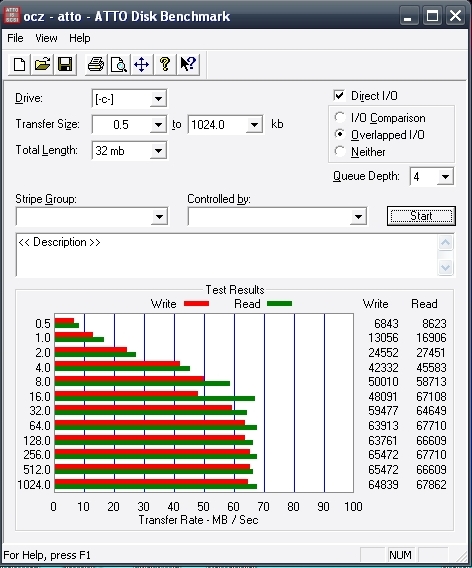Viewport: 472px width, 568px height.
Task: Click the write value 64839
Action: tap(383, 484)
